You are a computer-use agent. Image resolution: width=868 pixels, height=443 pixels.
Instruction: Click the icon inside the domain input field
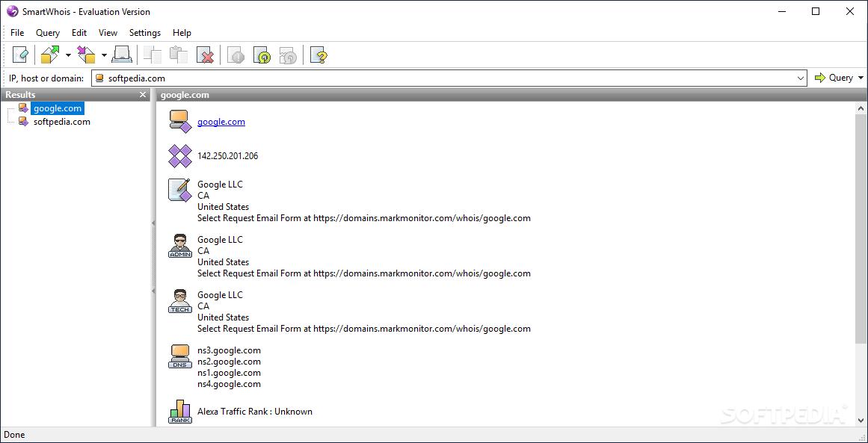click(99, 78)
